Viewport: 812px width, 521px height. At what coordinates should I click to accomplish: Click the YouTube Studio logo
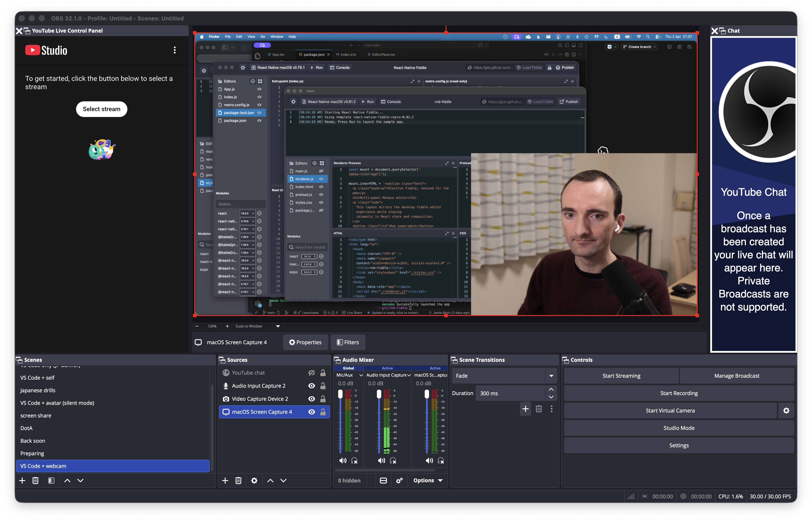46,50
